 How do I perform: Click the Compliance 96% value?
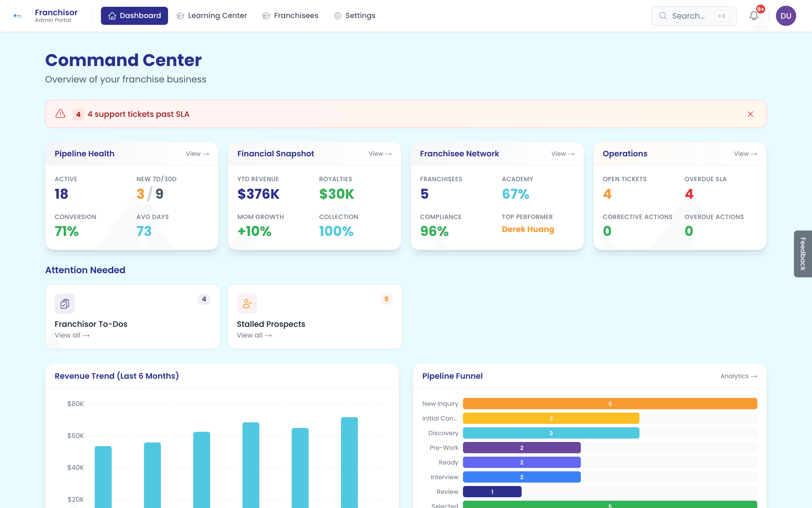click(434, 231)
